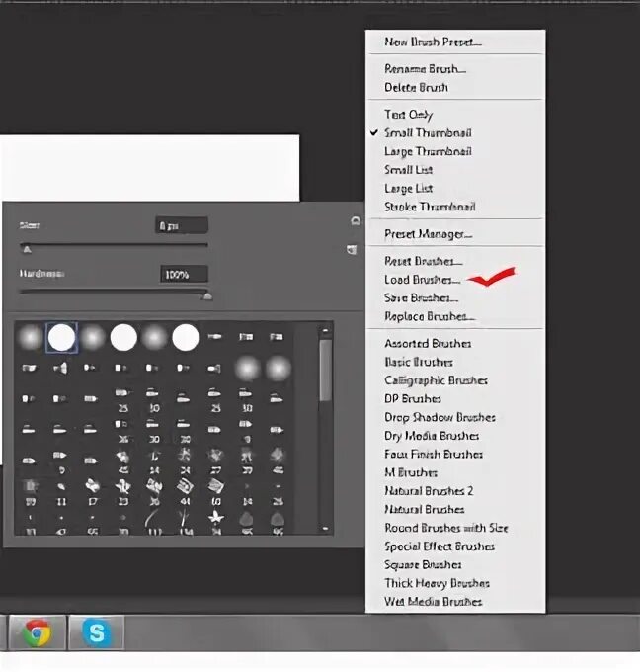The image size is (640, 672).
Task: Click the Size slider handle
Action: click(x=27, y=249)
